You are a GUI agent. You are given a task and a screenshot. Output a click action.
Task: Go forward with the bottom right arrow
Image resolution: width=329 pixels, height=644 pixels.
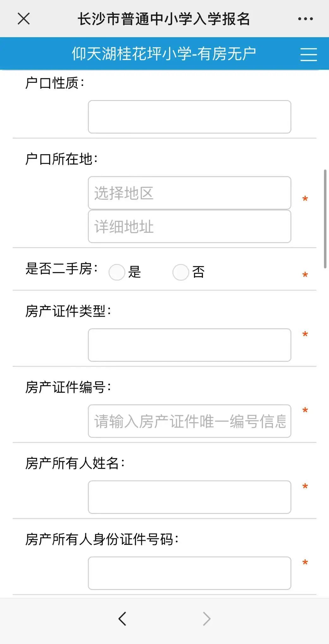[x=206, y=618]
